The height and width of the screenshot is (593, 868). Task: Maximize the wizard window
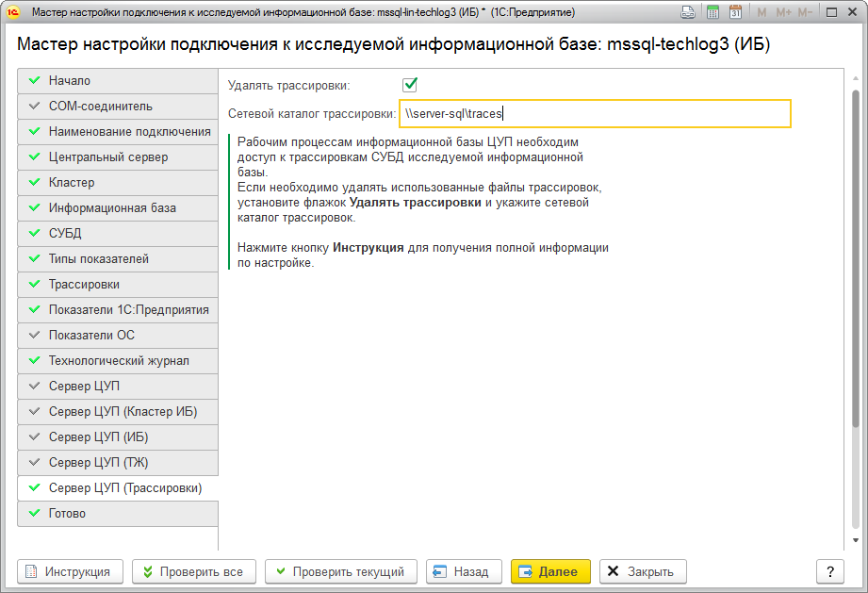pos(831,12)
